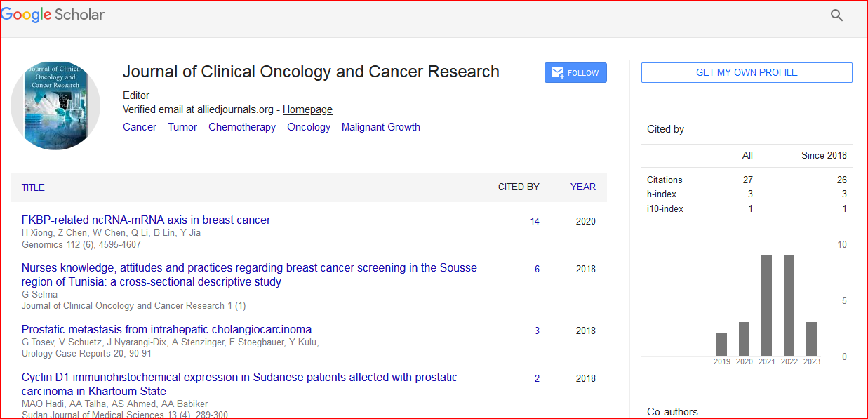The width and height of the screenshot is (868, 419).
Task: Open Prostatic metastasis cholangiocarcinoma article
Action: (166, 329)
